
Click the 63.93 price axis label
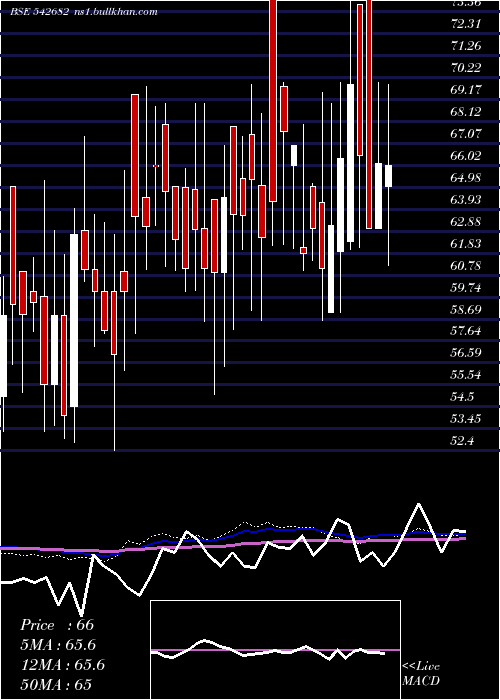pos(467,200)
